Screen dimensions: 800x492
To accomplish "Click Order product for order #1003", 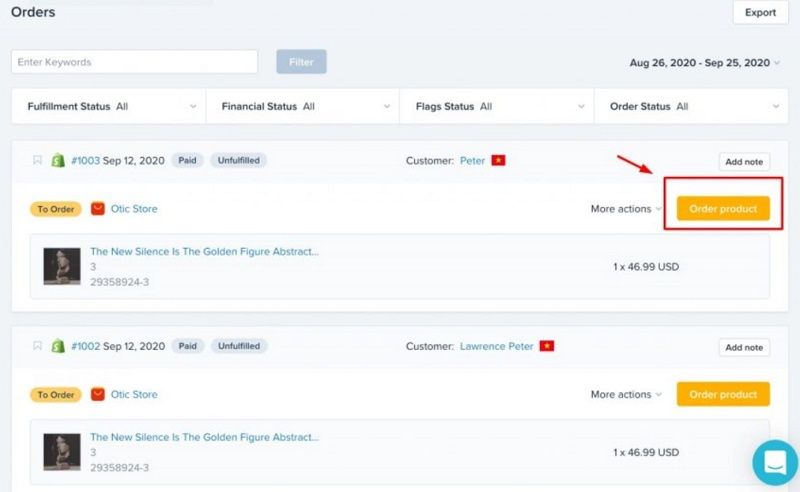I will [723, 209].
